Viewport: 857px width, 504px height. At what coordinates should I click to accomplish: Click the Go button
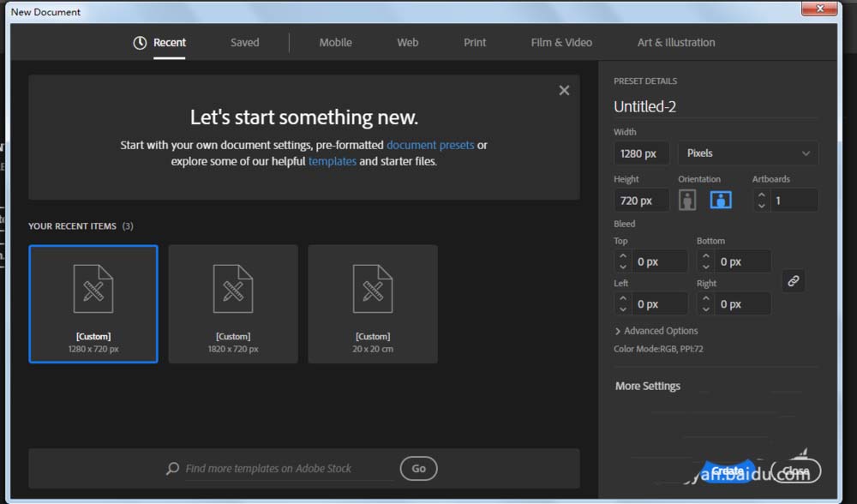tap(419, 469)
